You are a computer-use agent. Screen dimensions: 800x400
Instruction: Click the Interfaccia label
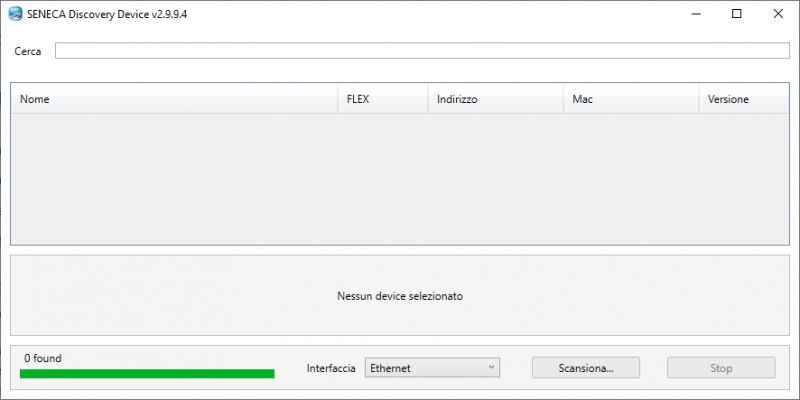tap(330, 368)
